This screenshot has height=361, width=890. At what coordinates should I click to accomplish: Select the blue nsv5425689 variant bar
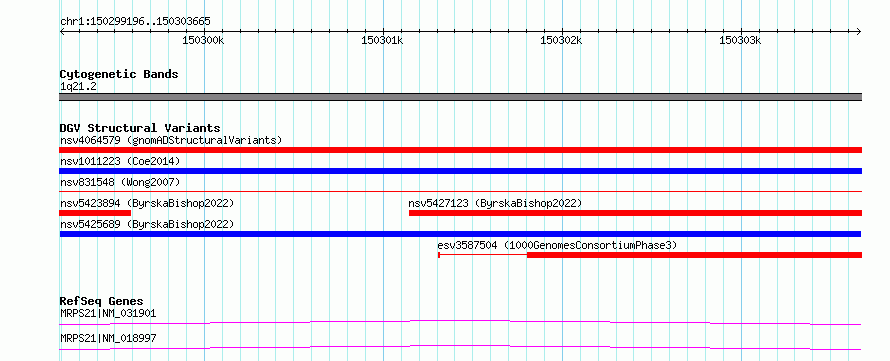460,234
